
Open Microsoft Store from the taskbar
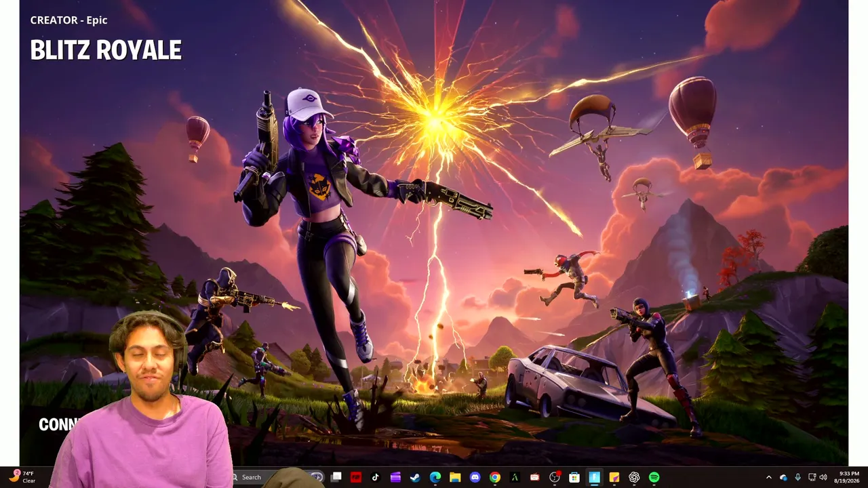click(574, 477)
